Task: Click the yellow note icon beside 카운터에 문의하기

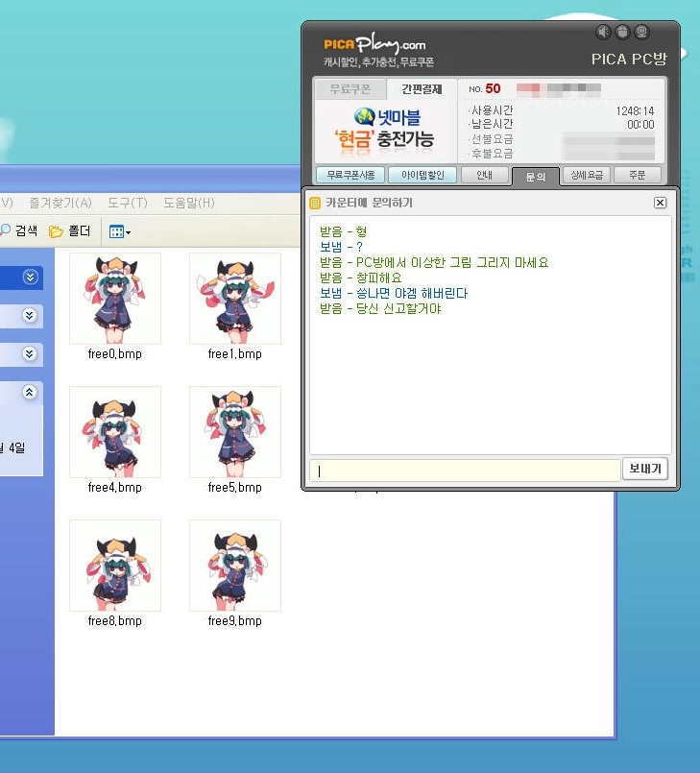Action: tap(315, 204)
